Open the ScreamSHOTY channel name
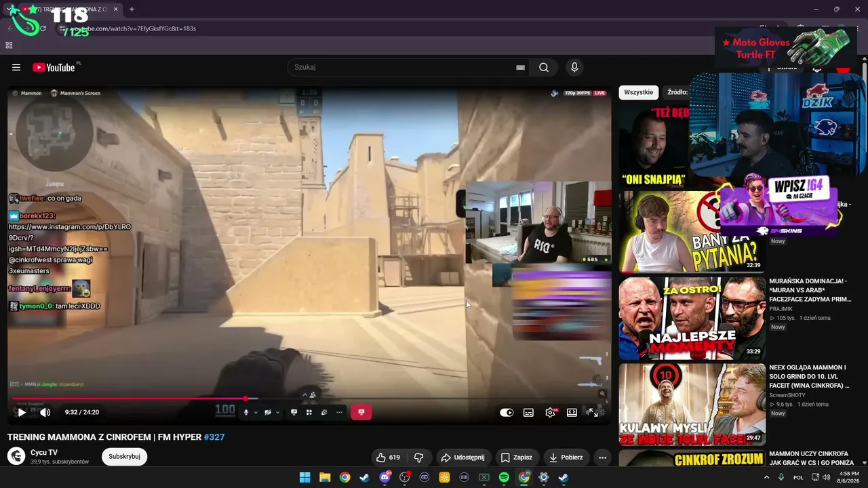The width and height of the screenshot is (868, 488). 787,395
